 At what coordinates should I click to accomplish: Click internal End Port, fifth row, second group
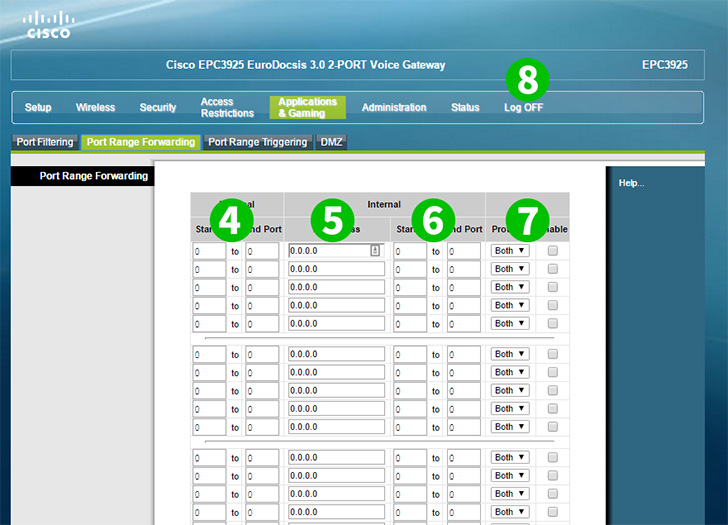click(x=464, y=427)
